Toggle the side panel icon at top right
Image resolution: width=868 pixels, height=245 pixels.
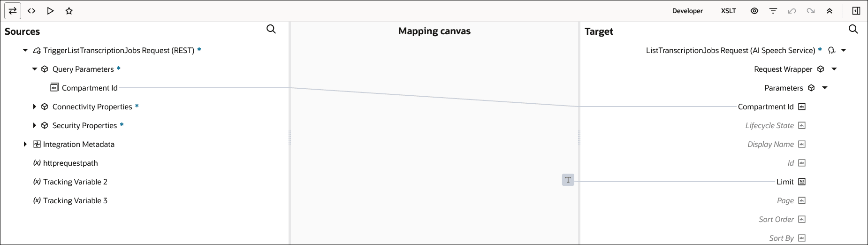tap(856, 11)
